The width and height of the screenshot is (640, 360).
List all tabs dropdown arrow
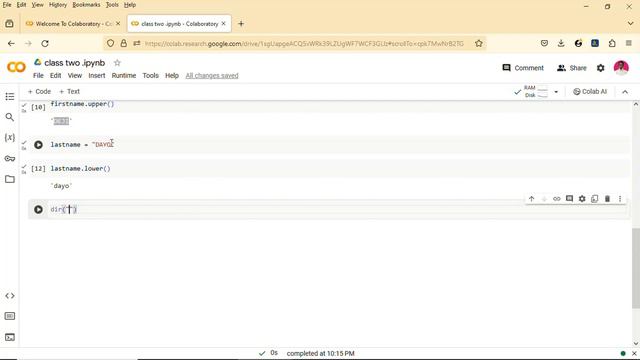[x=631, y=24]
